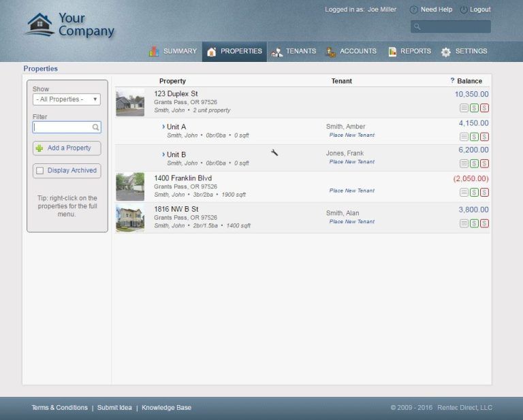Open 123 Duplex St property photo

tap(130, 103)
